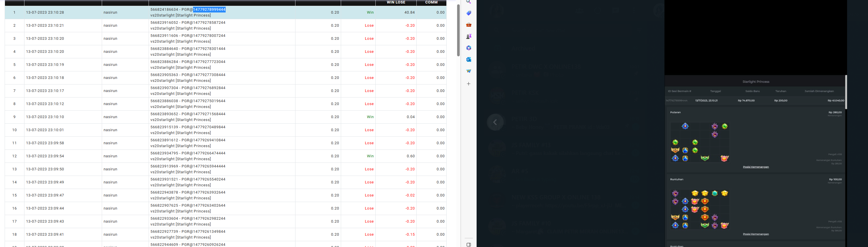Click the highlighted ID 14779278999444 in row 1
Viewport: 868px width, 247px height.
(209, 9)
